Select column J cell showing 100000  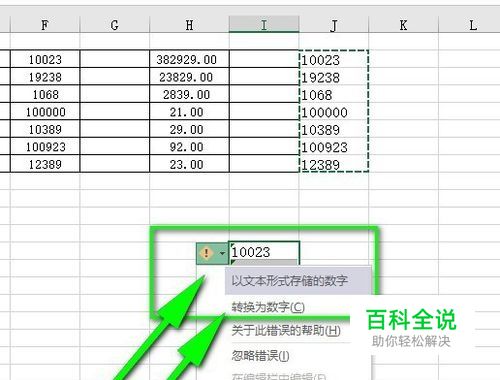coord(334,112)
